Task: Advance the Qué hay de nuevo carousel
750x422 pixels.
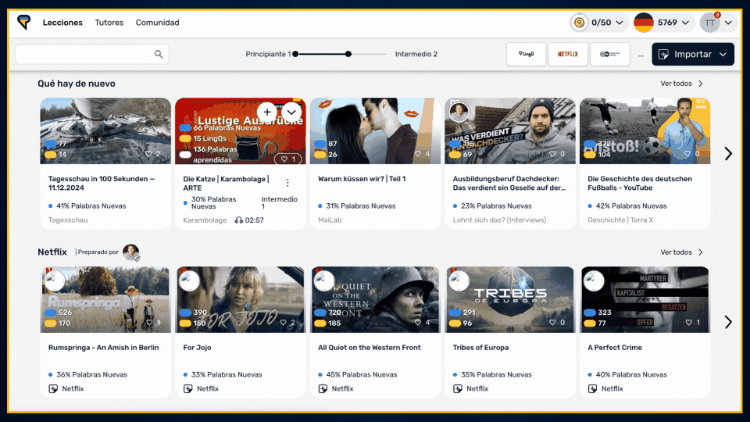Action: pyautogui.click(x=728, y=154)
